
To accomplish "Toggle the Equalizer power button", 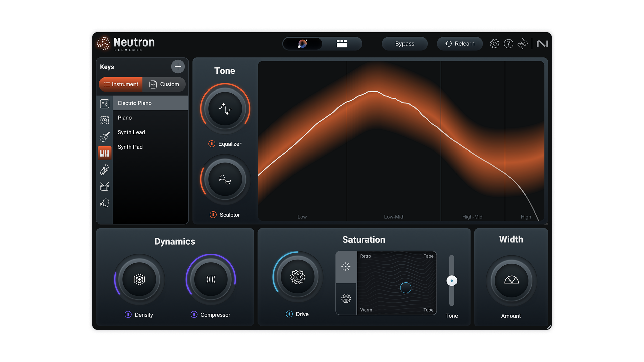I will pos(212,144).
